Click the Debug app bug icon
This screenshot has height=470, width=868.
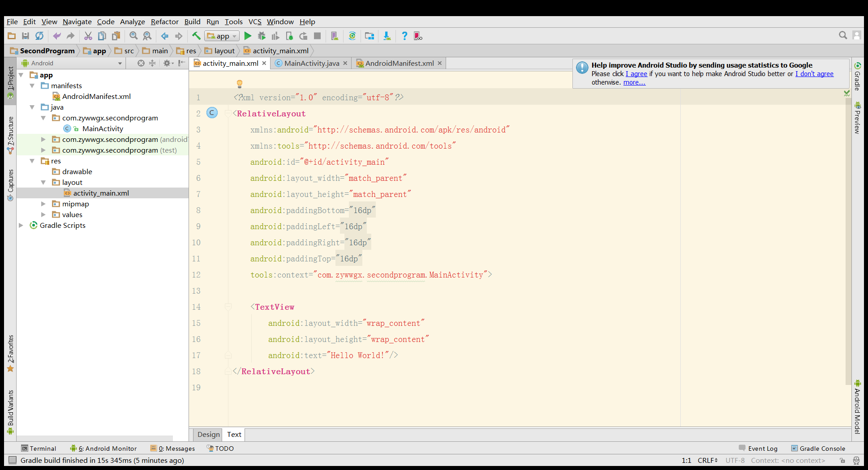tap(262, 36)
